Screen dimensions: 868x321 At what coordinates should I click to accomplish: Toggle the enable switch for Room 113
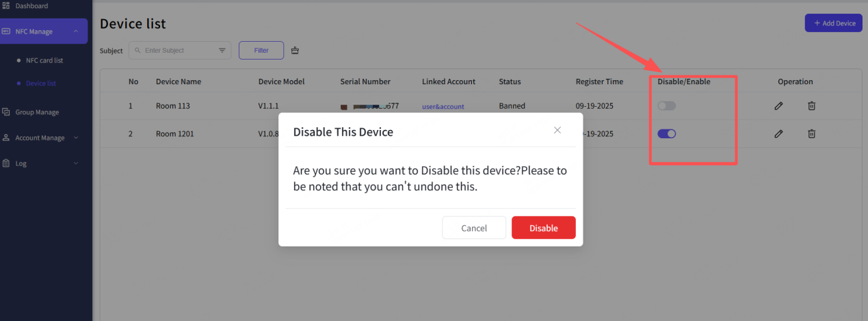click(x=666, y=106)
